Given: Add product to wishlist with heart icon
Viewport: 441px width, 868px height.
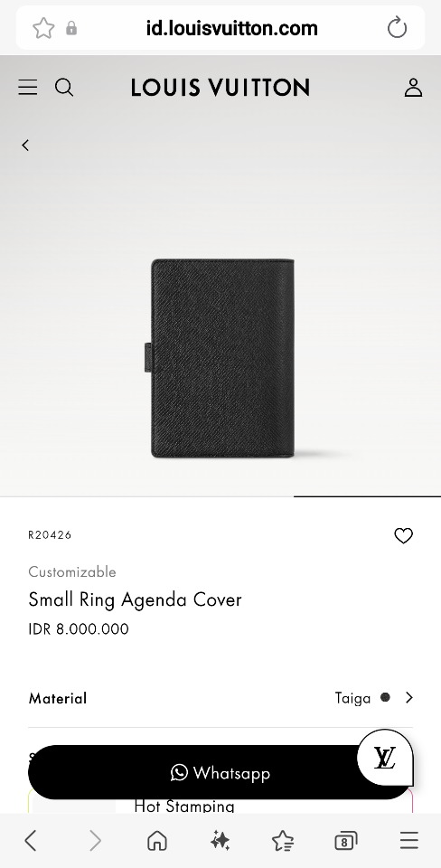Looking at the screenshot, I should pyautogui.click(x=403, y=535).
